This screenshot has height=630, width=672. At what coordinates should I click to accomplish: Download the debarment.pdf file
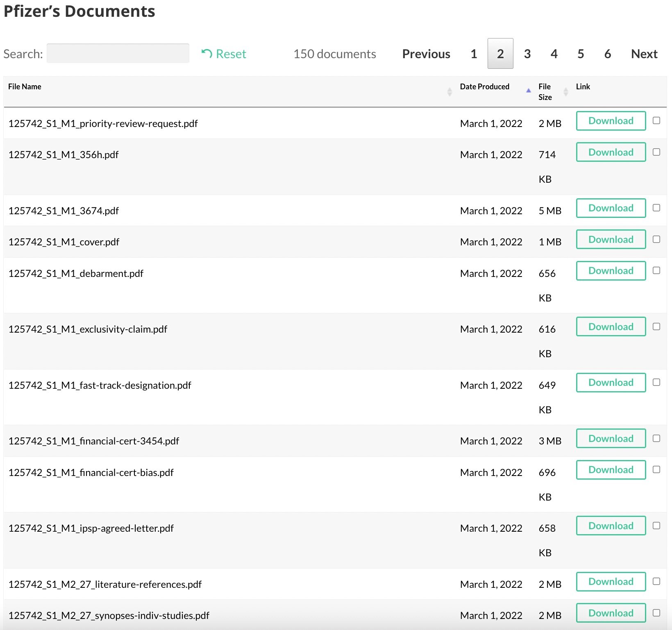(x=611, y=271)
